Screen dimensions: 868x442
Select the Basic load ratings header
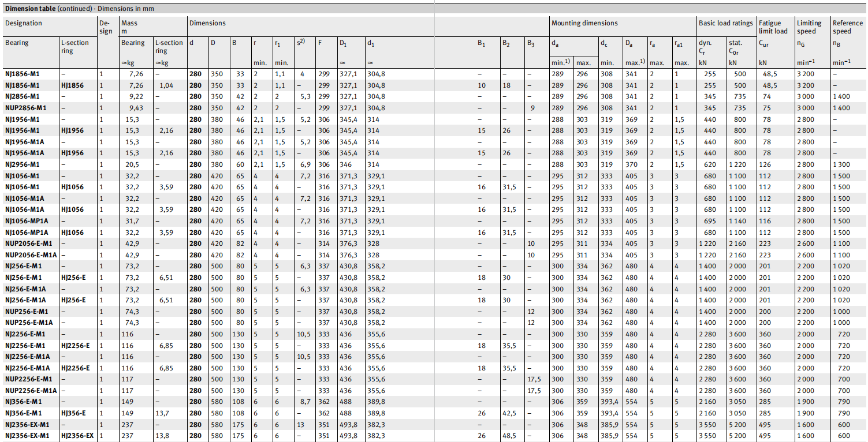click(x=725, y=24)
